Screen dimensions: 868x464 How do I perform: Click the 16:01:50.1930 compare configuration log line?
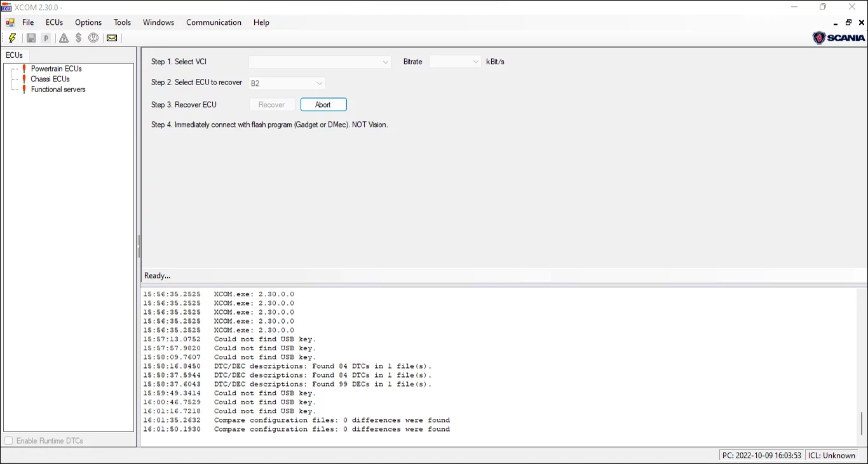pos(297,429)
